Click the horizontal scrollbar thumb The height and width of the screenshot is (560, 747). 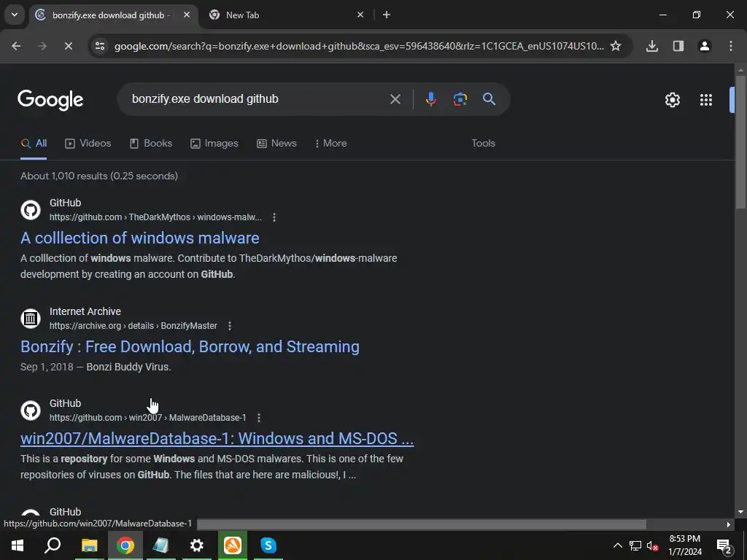422,524
